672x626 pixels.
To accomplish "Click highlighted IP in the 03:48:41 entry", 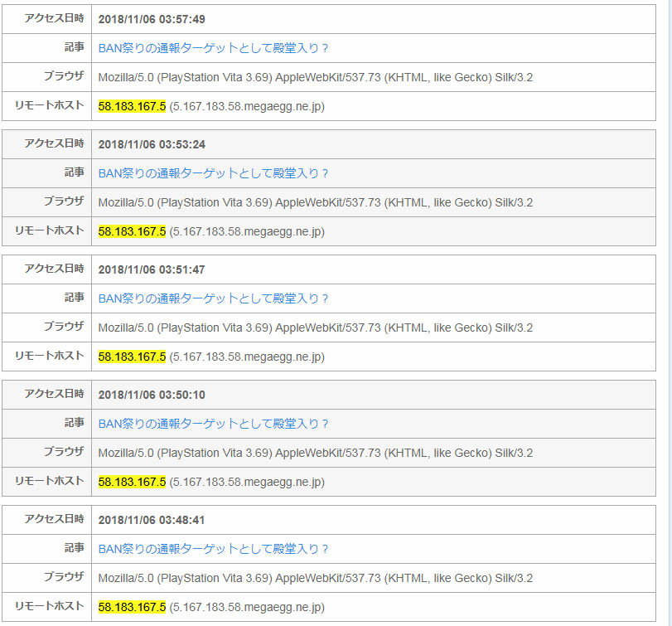I will (132, 607).
